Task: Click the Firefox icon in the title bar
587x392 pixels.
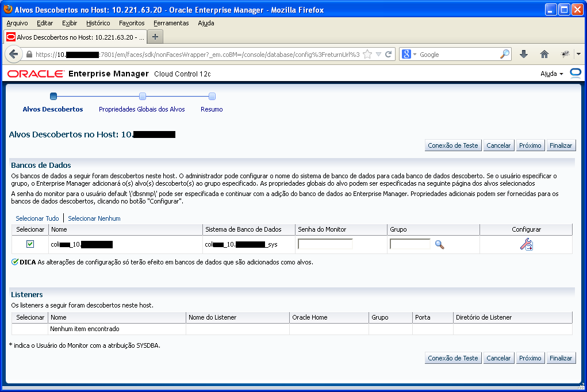Action: coord(8,9)
